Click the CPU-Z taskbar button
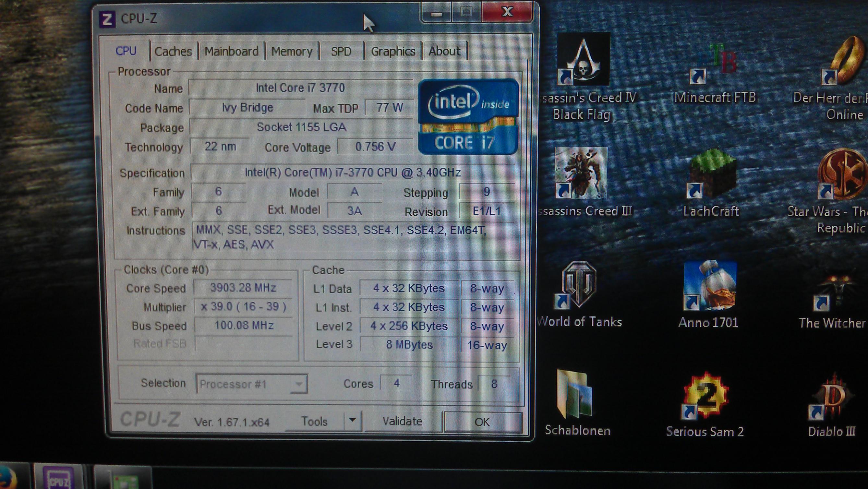Image resolution: width=868 pixels, height=489 pixels. coord(59,478)
